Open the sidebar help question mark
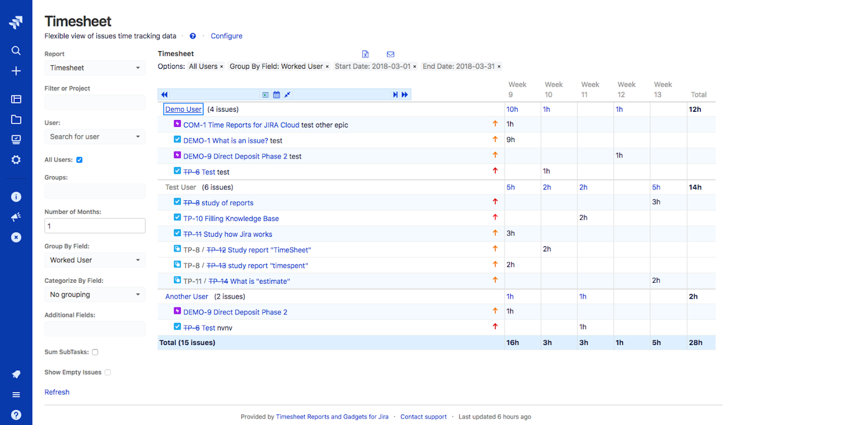The width and height of the screenshot is (868, 425). 16,415
